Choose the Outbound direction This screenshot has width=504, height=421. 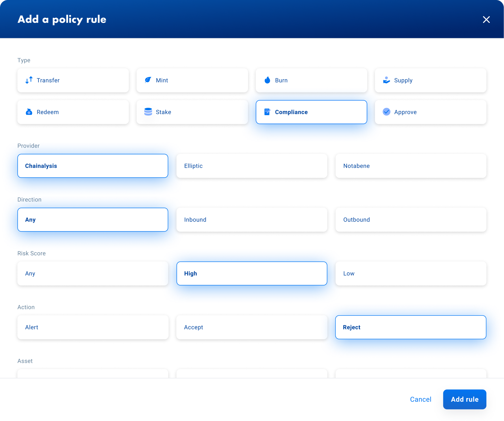tap(411, 220)
